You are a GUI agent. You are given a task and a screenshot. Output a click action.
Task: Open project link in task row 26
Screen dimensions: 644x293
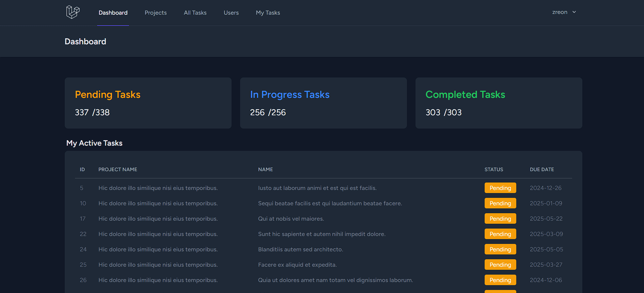(158, 280)
